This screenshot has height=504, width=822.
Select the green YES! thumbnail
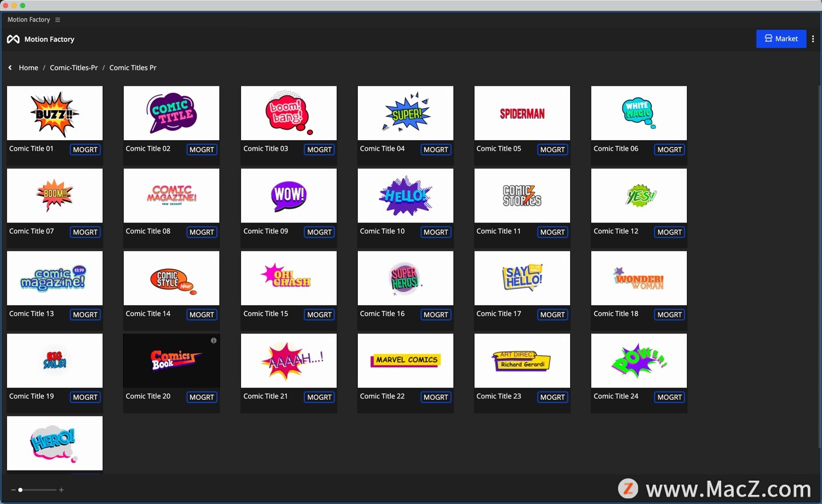[x=639, y=195]
